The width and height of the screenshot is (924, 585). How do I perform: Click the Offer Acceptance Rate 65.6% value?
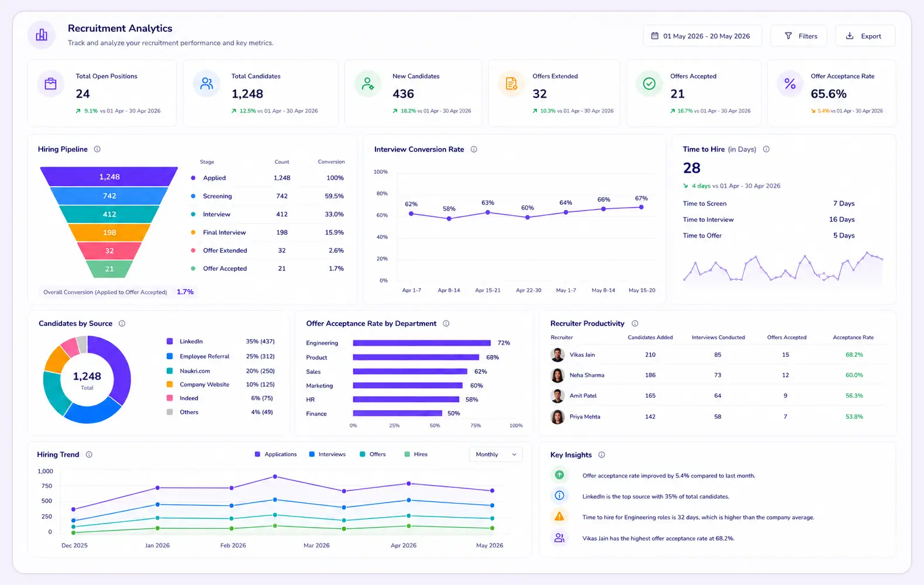click(829, 94)
